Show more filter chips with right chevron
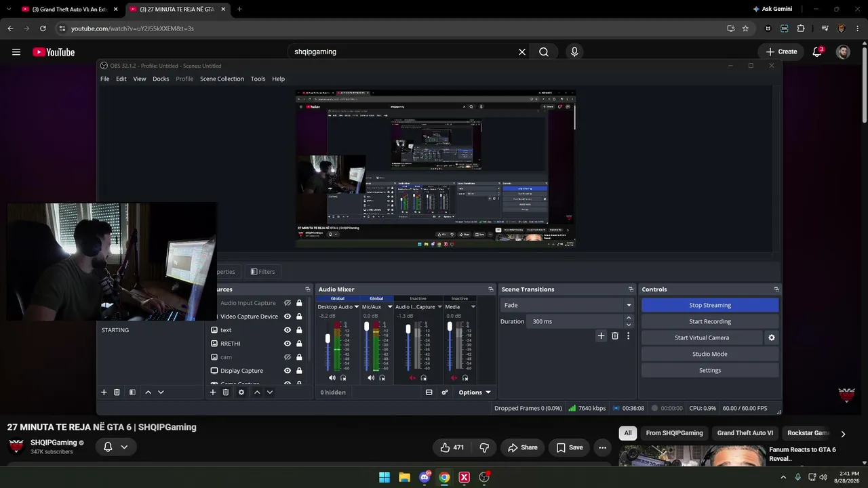 point(843,434)
